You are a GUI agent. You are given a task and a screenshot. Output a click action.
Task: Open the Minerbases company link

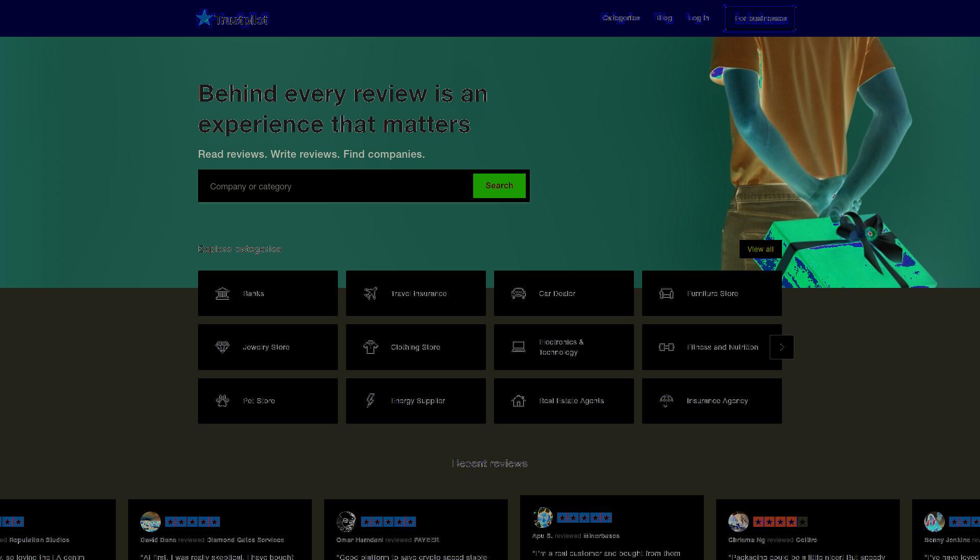(601, 536)
